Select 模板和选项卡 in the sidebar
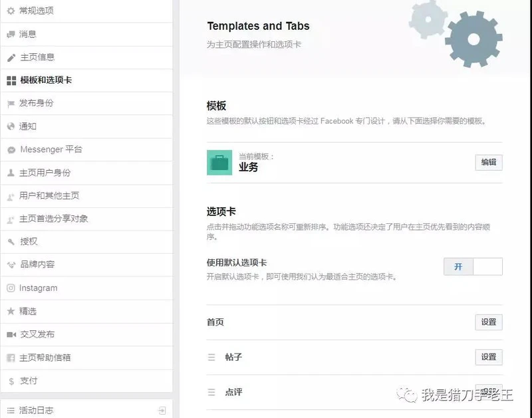The width and height of the screenshot is (532, 418). click(x=86, y=80)
